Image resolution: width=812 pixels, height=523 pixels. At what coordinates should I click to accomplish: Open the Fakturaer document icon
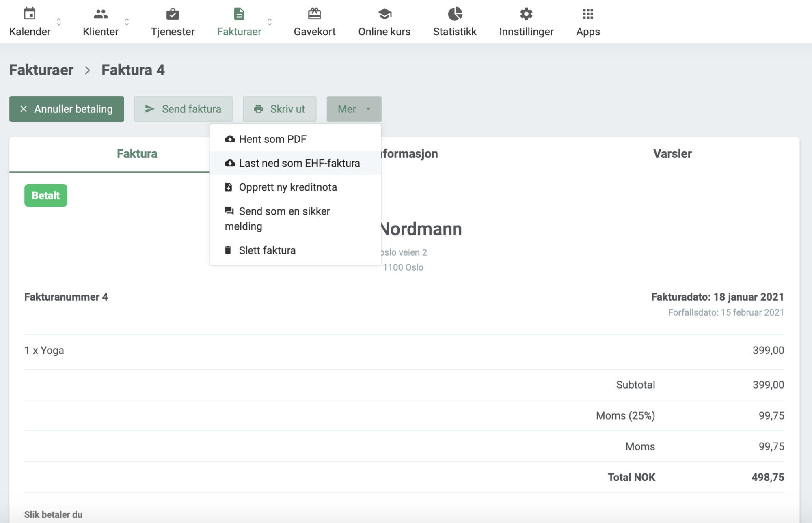point(239,14)
